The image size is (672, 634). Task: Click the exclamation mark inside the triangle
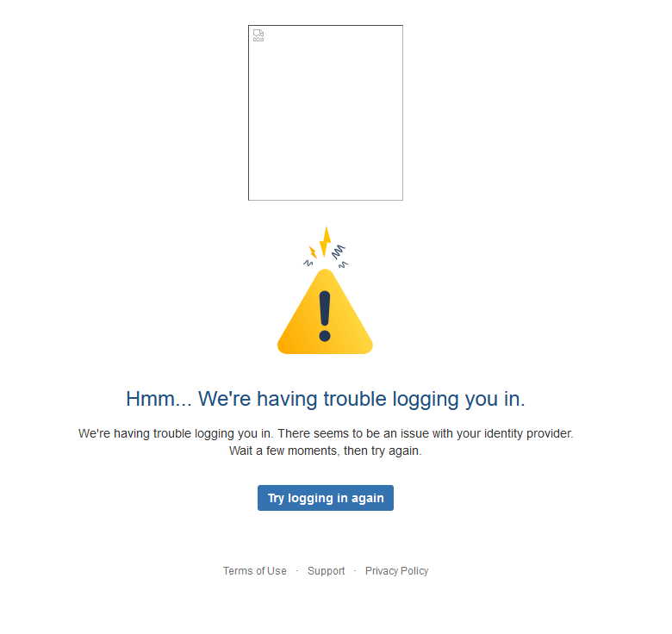(x=325, y=316)
